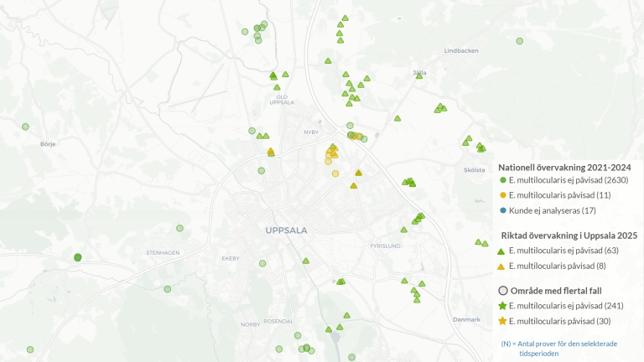Click the Skölsta place label
This screenshot has width=644, height=362.
coord(474,169)
